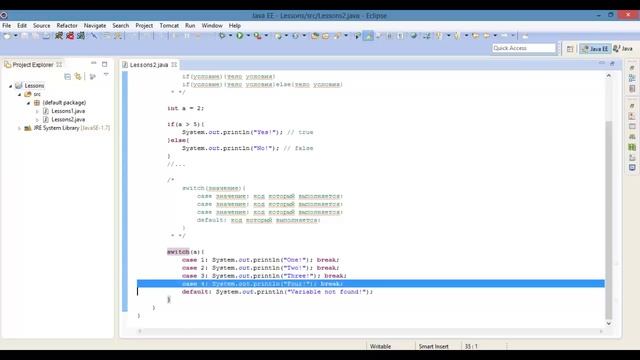
Task: Open the New icon dropdown arrow
Action: (x=16, y=36)
